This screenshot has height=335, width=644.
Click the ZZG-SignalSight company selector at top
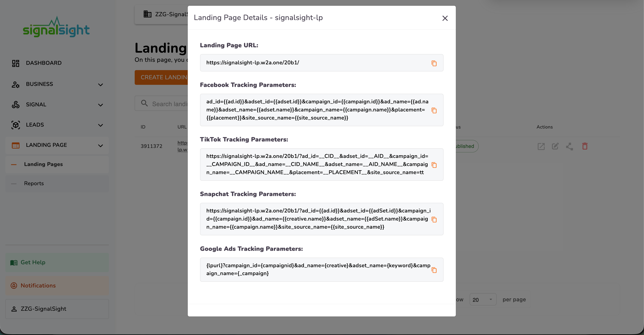(161, 14)
